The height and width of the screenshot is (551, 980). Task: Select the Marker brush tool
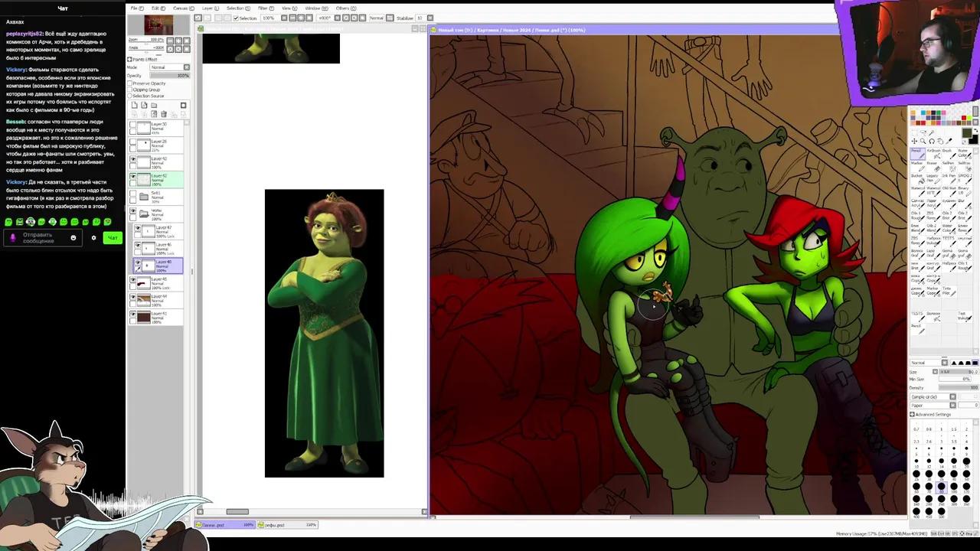pyautogui.click(x=919, y=168)
